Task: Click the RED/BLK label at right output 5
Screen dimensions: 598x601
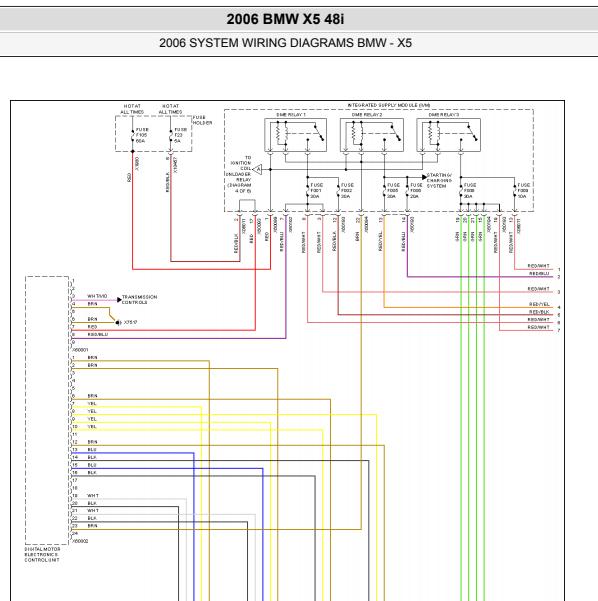Action: pyautogui.click(x=539, y=312)
